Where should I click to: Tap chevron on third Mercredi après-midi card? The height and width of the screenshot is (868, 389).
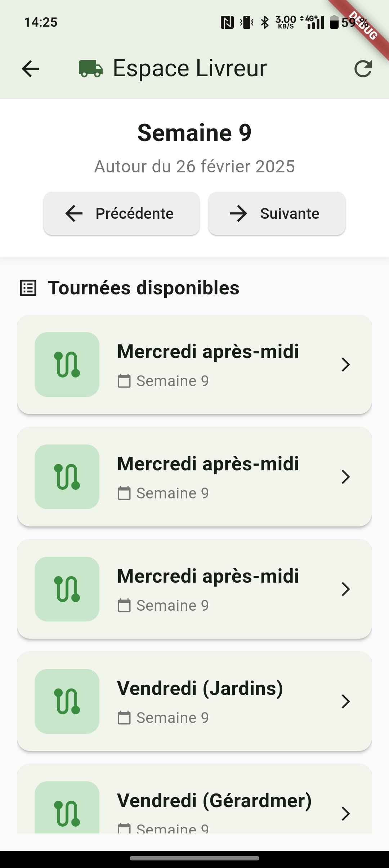(x=345, y=589)
